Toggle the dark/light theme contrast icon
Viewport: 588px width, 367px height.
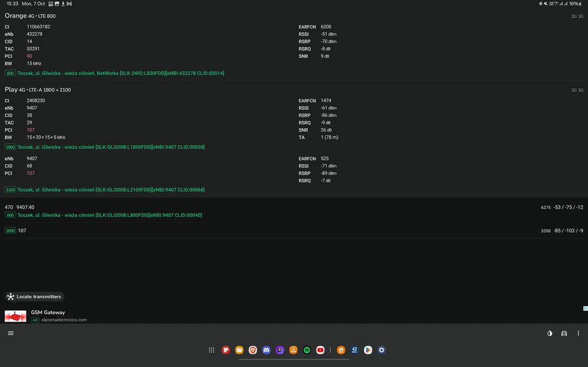(550, 333)
